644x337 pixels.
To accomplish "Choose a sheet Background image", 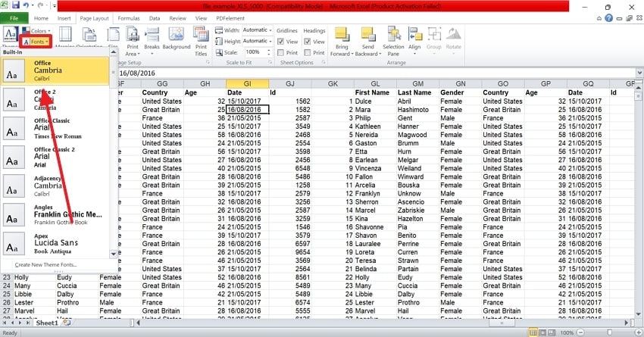I will (177, 39).
